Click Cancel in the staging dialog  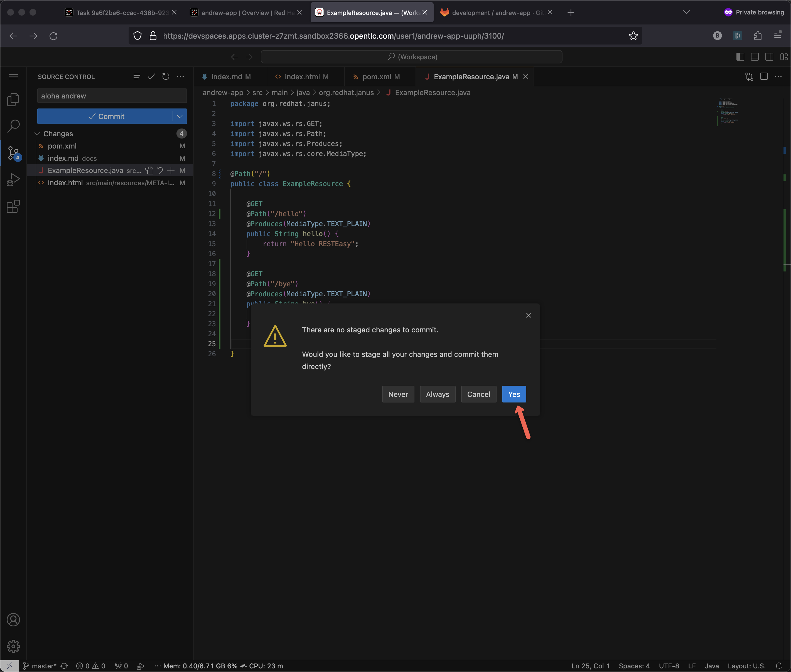coord(478,394)
